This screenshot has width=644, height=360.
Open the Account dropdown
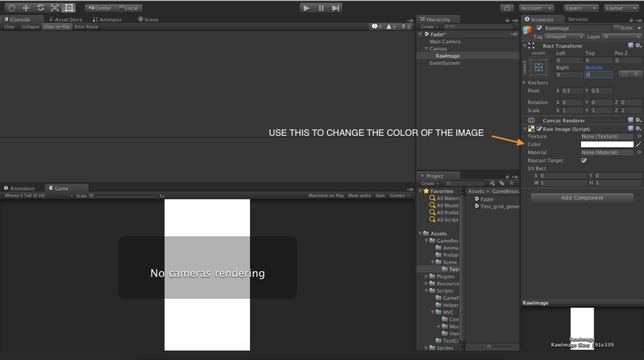click(536, 8)
